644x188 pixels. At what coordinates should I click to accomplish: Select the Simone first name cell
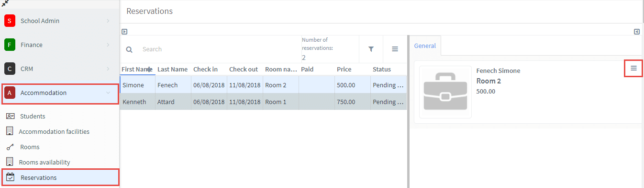click(x=137, y=85)
